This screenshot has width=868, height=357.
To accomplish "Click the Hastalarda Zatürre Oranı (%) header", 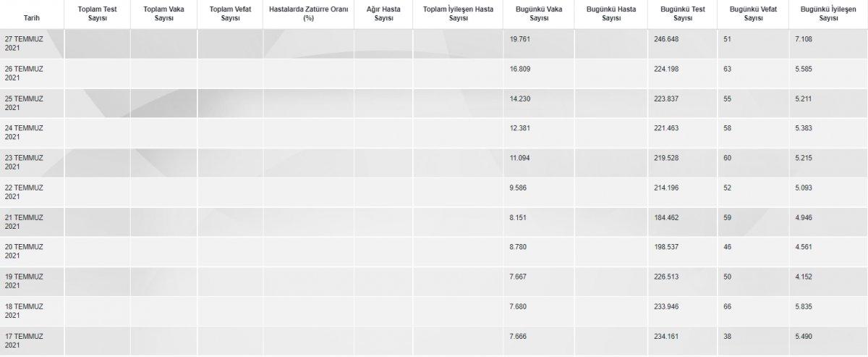I will tap(308, 14).
